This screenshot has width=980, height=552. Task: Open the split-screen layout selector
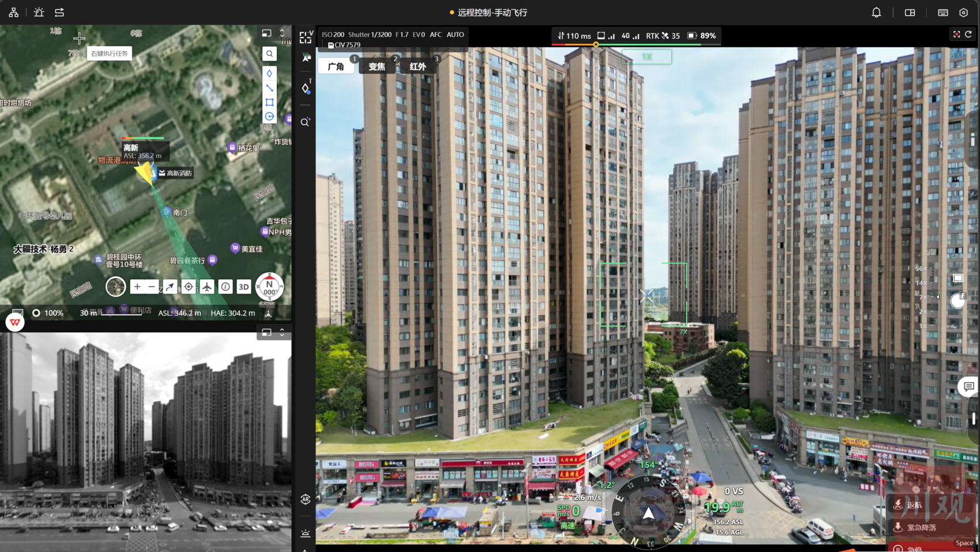910,13
